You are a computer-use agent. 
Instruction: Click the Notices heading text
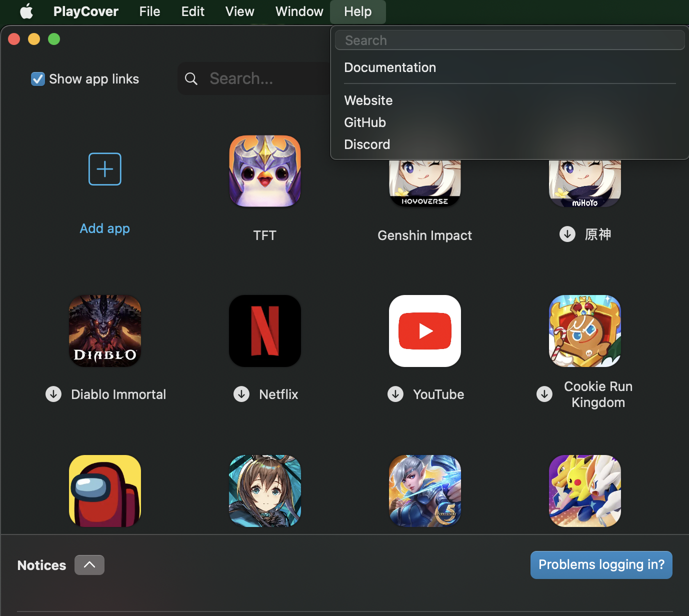[x=42, y=565]
